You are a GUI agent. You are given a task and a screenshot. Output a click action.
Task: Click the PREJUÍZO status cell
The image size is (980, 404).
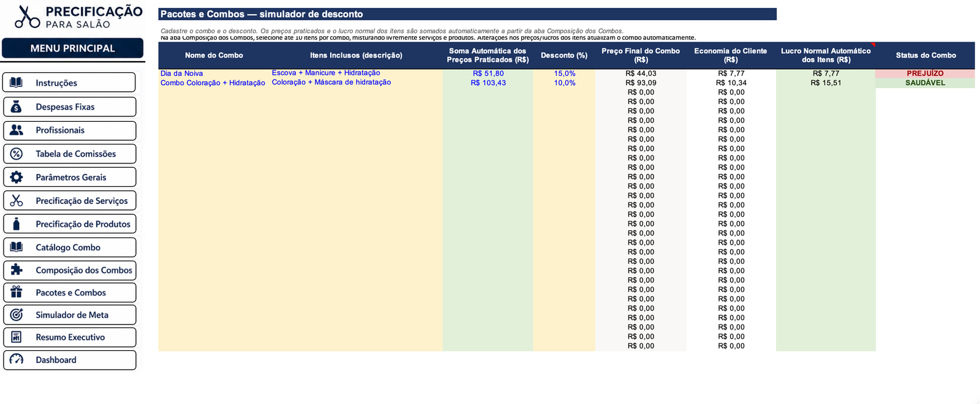pyautogui.click(x=925, y=73)
